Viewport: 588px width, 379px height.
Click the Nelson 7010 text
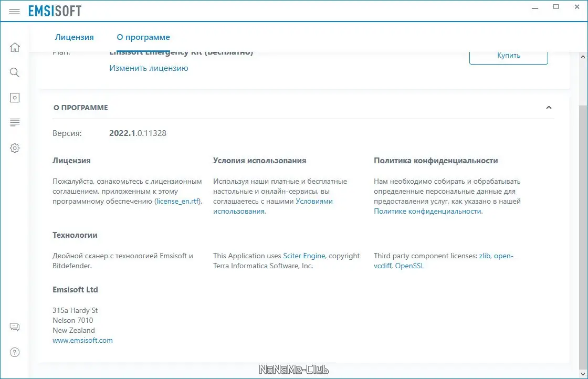coord(73,321)
